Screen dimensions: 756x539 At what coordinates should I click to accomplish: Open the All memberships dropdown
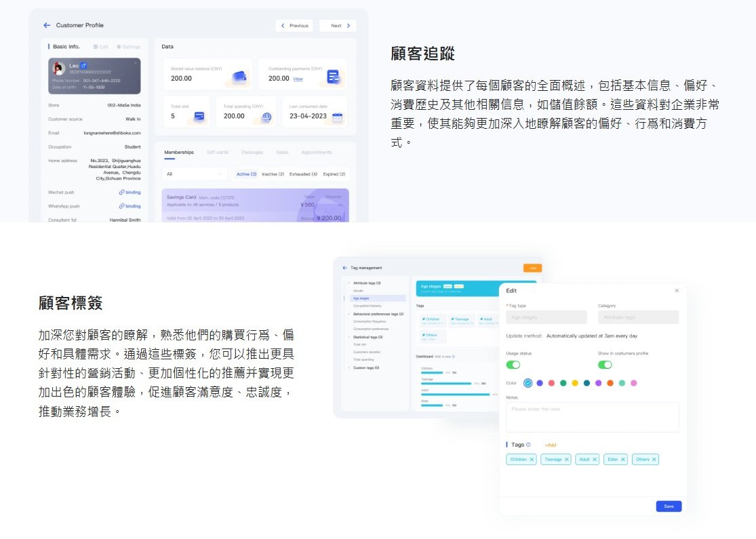pos(193,174)
